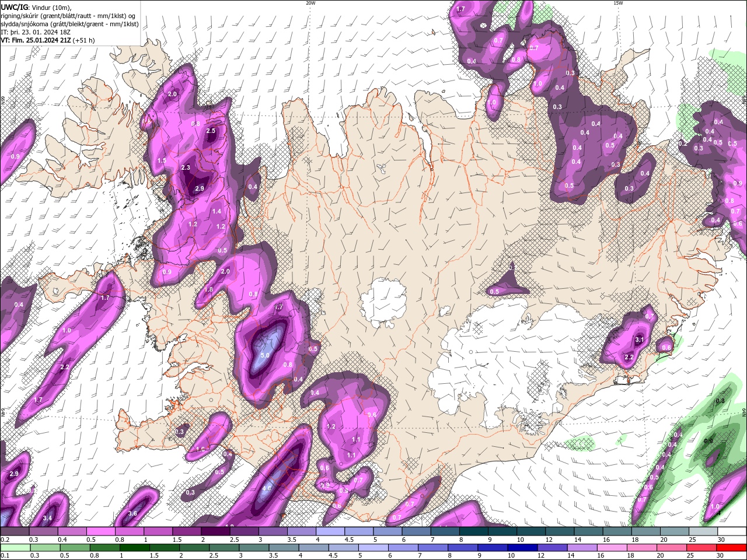The image size is (747, 560).
Task: Click the "0.1" label on the rain legend
Action: 5,555
